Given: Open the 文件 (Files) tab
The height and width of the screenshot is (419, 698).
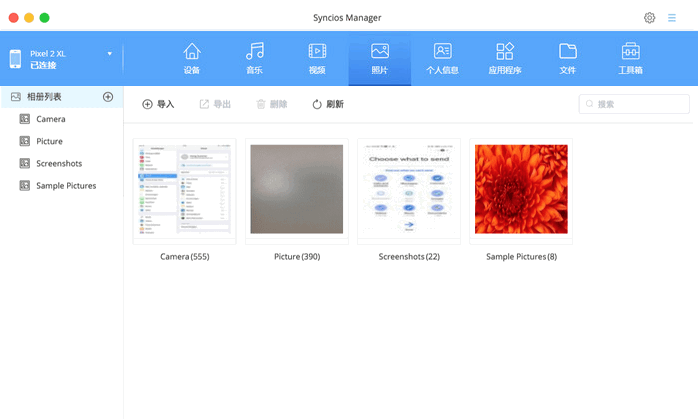Looking at the screenshot, I should click(568, 58).
